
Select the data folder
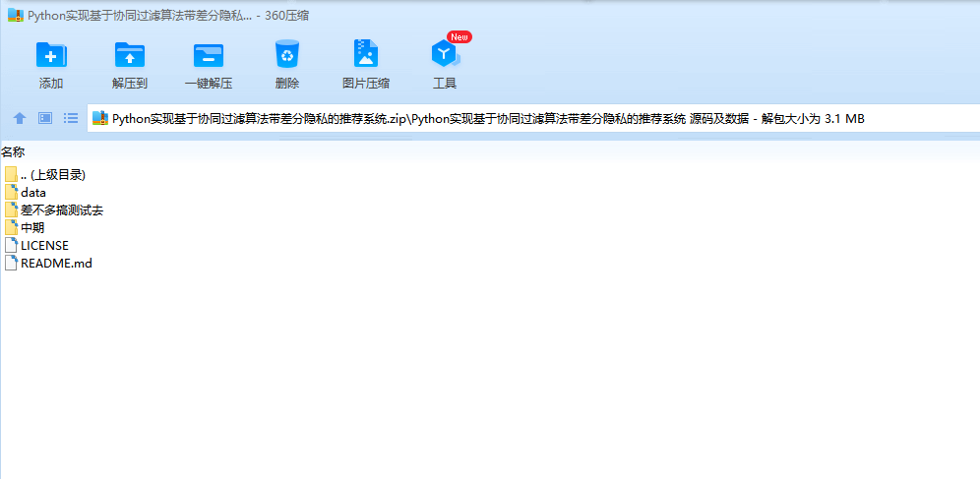pyautogui.click(x=25, y=193)
